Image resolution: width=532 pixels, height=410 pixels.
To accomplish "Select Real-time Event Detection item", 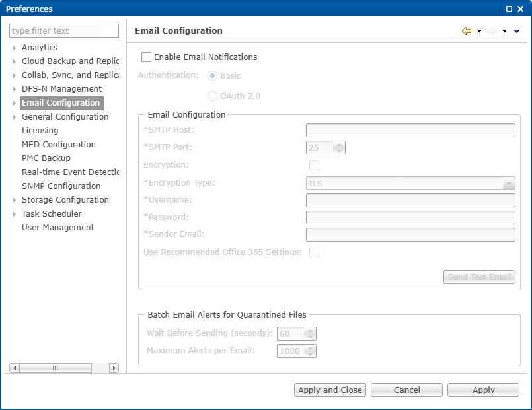I will (x=70, y=172).
